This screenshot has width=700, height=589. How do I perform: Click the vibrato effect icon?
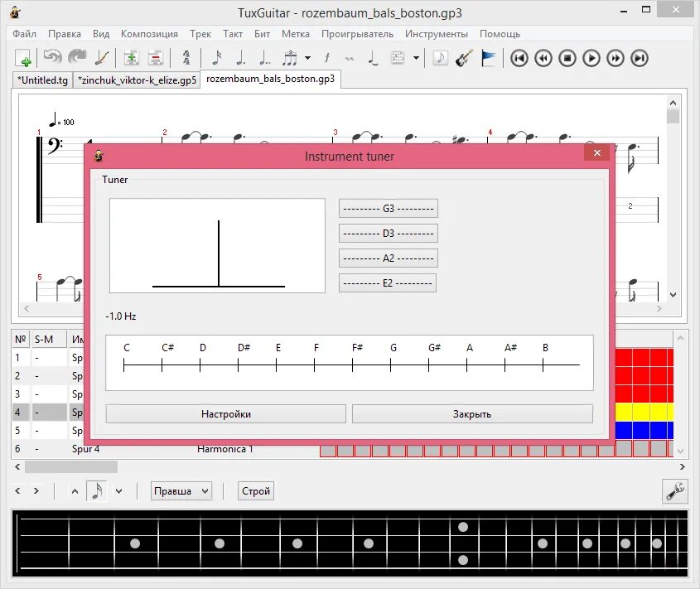click(350, 59)
